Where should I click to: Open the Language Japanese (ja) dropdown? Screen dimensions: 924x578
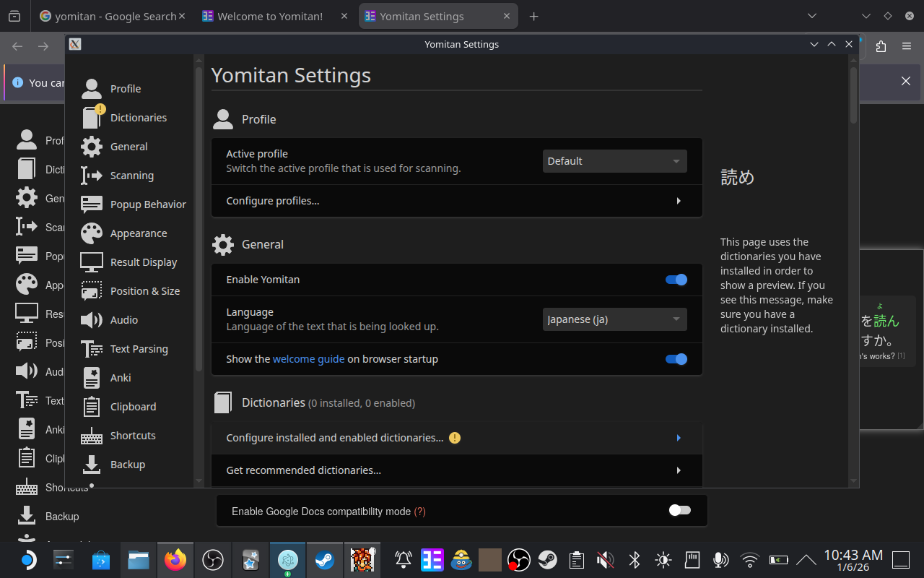coord(614,319)
